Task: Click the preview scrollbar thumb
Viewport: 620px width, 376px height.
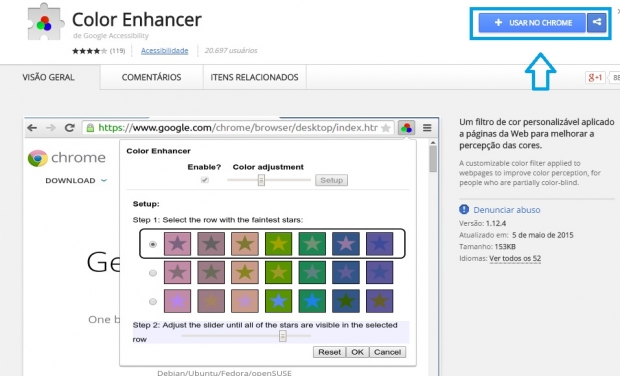Action: pos(433,159)
